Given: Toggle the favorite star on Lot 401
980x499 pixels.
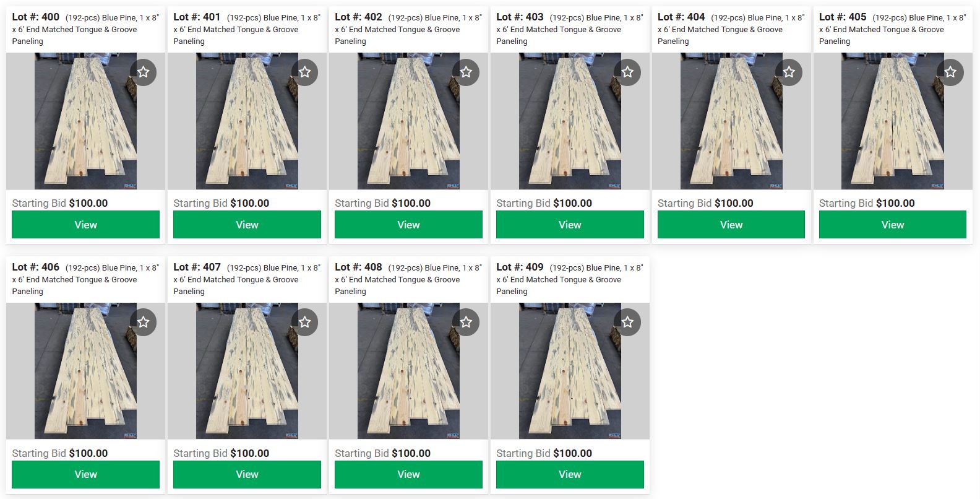Looking at the screenshot, I should (x=304, y=72).
